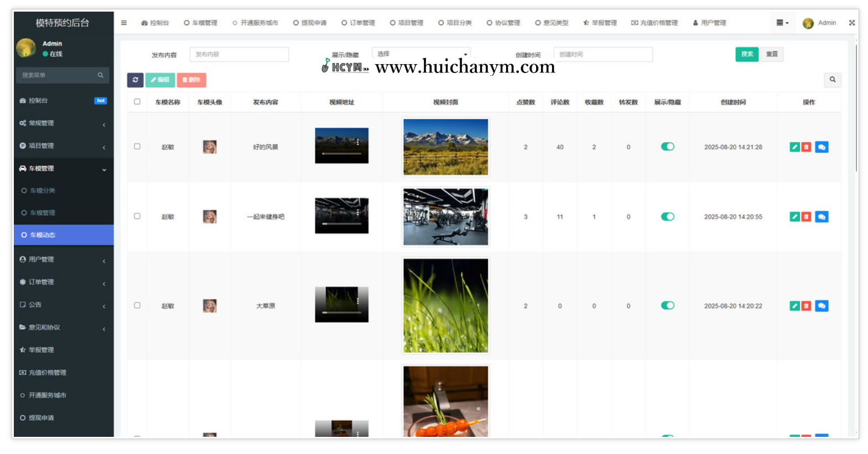Open the 订单管理 top tab

click(x=358, y=23)
